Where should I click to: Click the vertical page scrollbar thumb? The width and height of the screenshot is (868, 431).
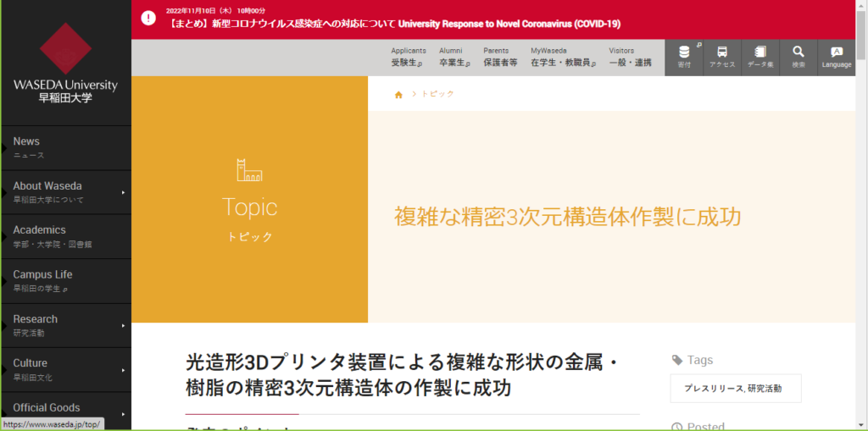tap(861, 35)
